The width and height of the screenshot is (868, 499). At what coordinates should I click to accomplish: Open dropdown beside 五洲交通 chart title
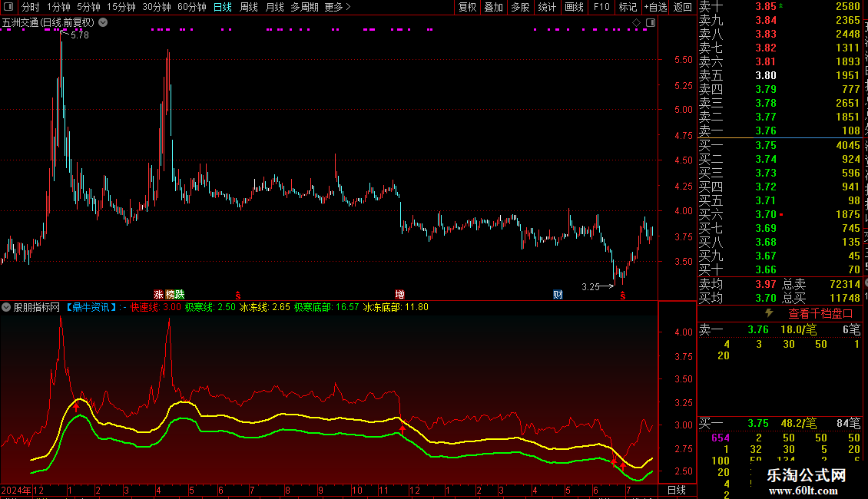pos(103,23)
